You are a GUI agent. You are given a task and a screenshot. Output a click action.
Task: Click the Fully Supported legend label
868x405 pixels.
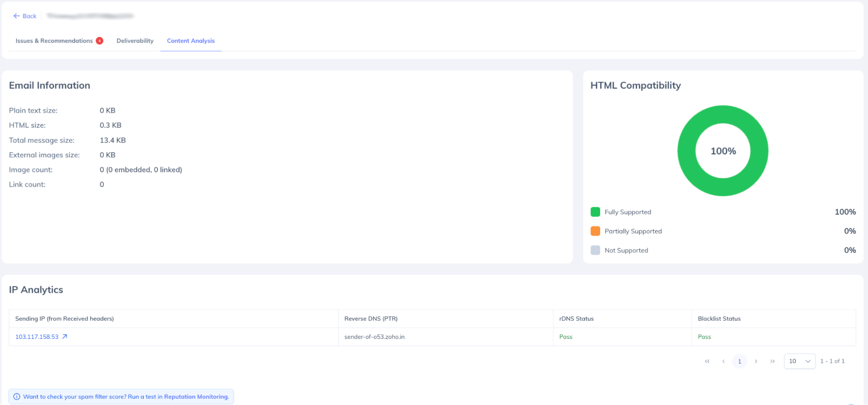coord(628,212)
